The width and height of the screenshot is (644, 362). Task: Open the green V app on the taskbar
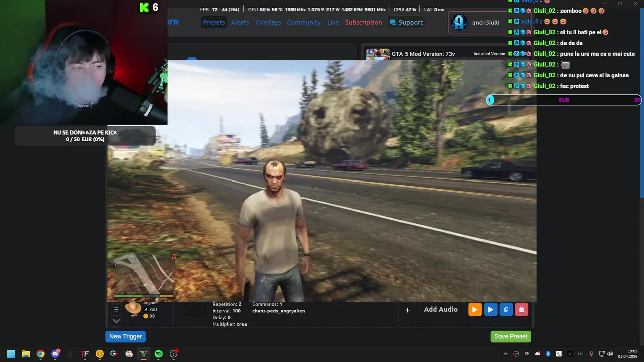pyautogui.click(x=144, y=354)
